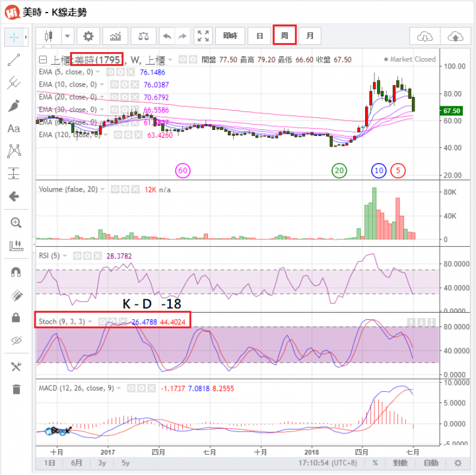Open the EMA 5 indicator dropdown
This screenshot has width=476, height=475.
click(x=98, y=72)
